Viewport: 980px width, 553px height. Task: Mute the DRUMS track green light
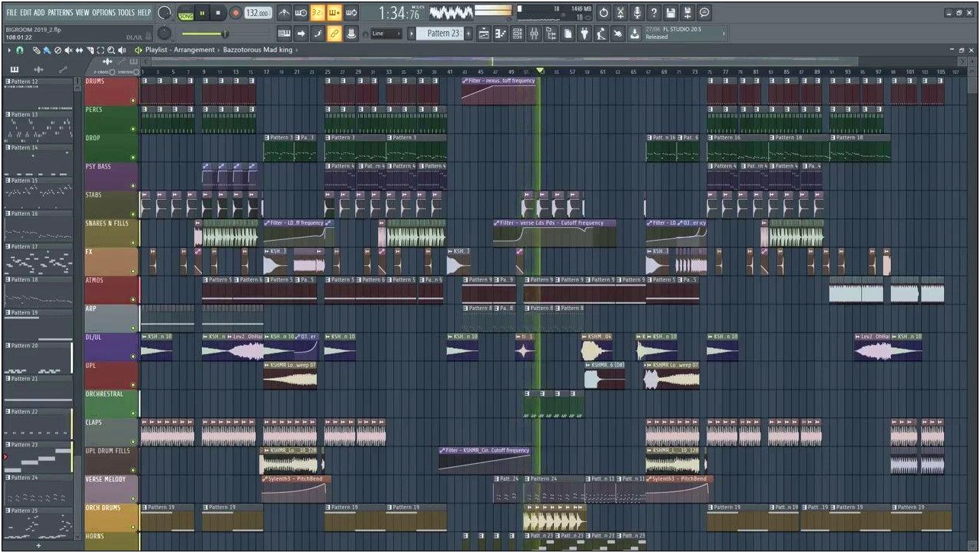coord(133,101)
